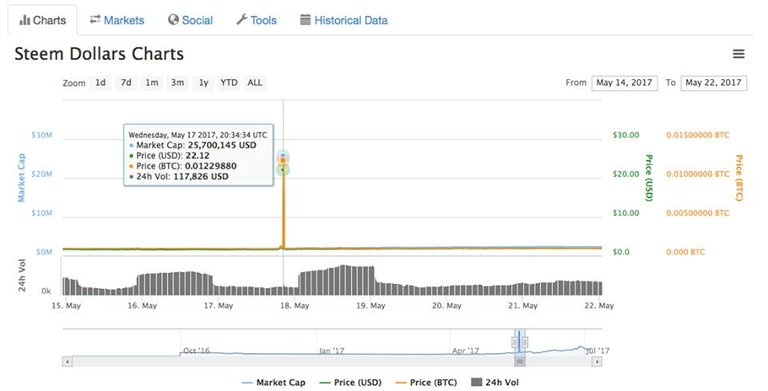Open the chart hamburger menu icon
Image resolution: width=768 pixels, height=391 pixels.
pyautogui.click(x=739, y=54)
